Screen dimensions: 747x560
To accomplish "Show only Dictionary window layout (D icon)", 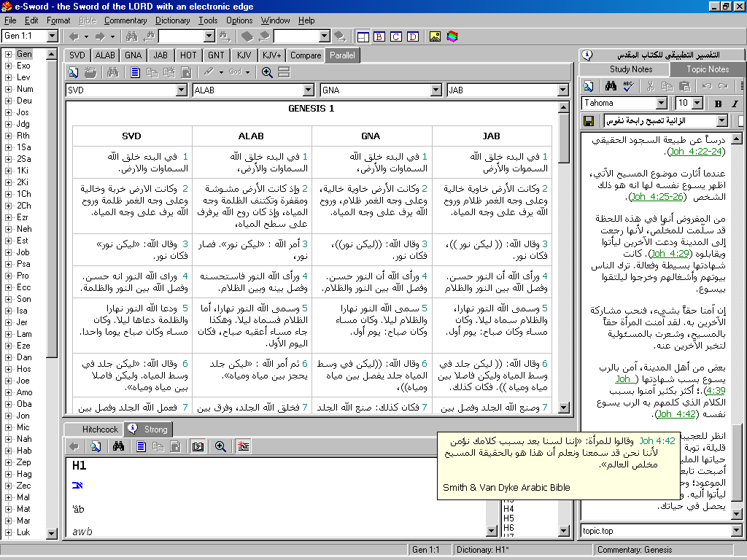I will (x=413, y=36).
